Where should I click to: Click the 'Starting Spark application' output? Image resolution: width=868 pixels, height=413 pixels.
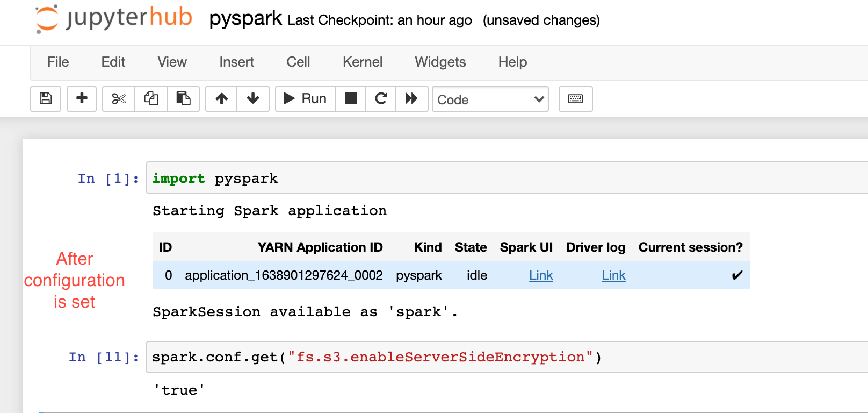tap(270, 211)
